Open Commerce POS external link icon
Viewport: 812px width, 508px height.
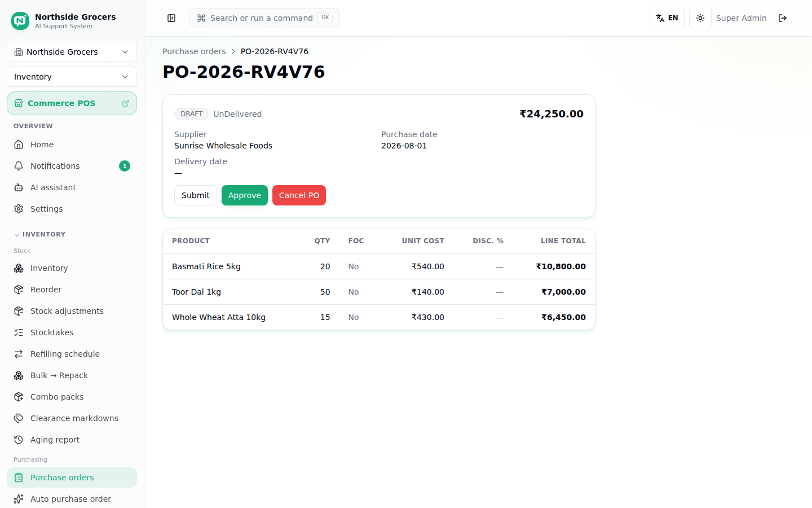[126, 103]
